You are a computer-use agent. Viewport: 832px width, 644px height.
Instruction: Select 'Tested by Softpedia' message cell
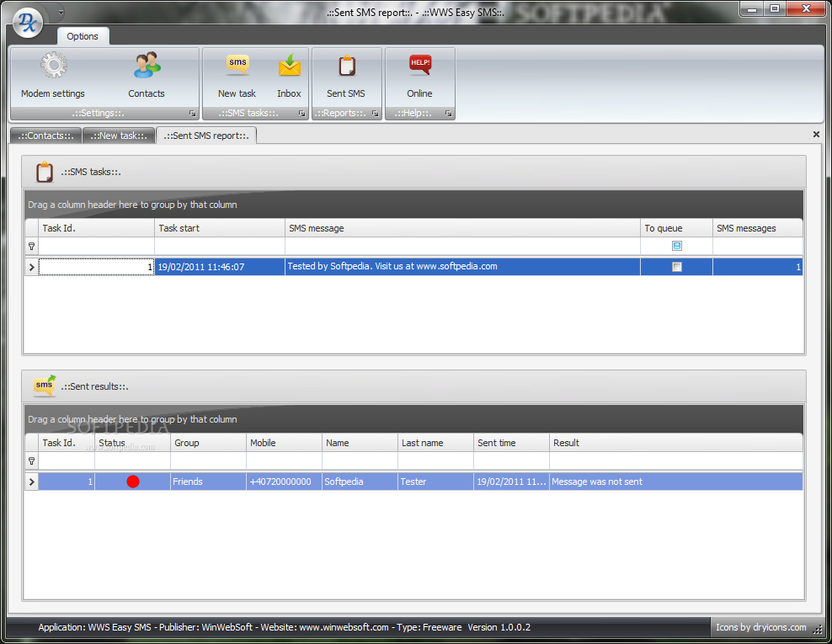462,267
